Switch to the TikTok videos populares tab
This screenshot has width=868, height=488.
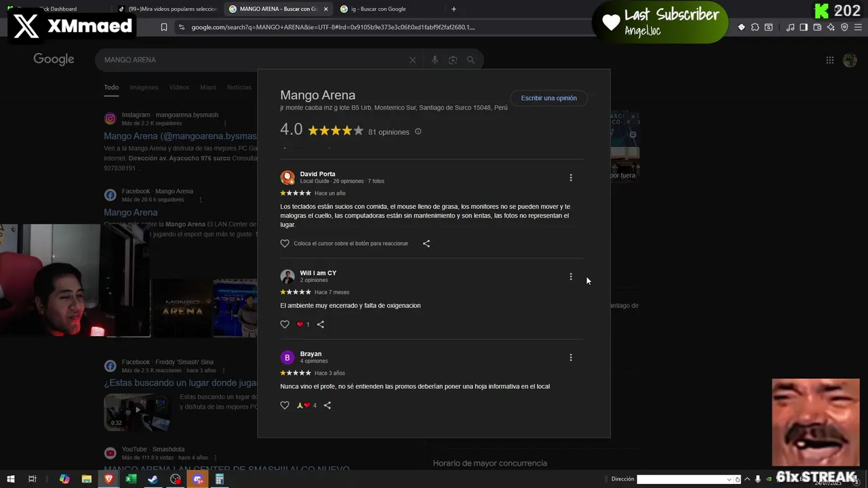coord(167,9)
